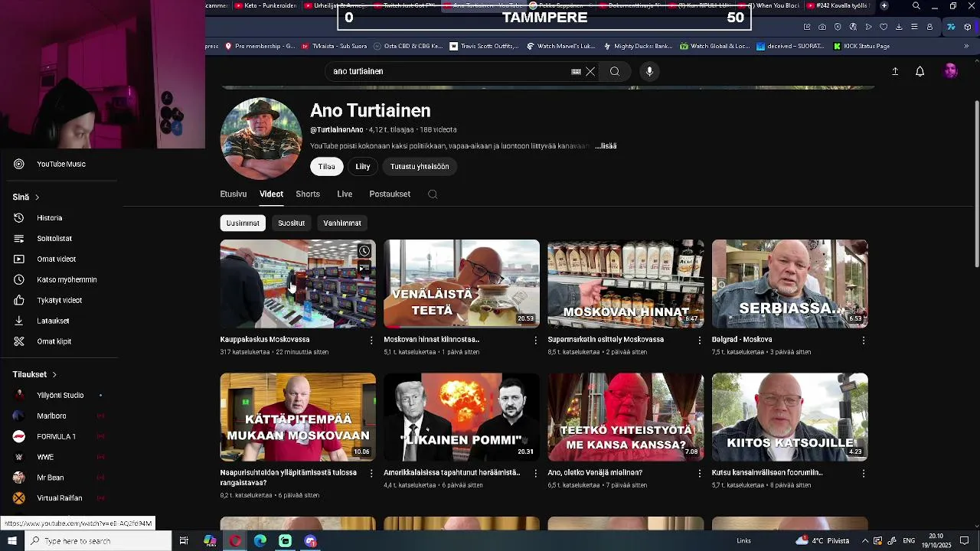Open the Windows Start menu
Viewport: 980px width, 551px height.
pos(12,541)
